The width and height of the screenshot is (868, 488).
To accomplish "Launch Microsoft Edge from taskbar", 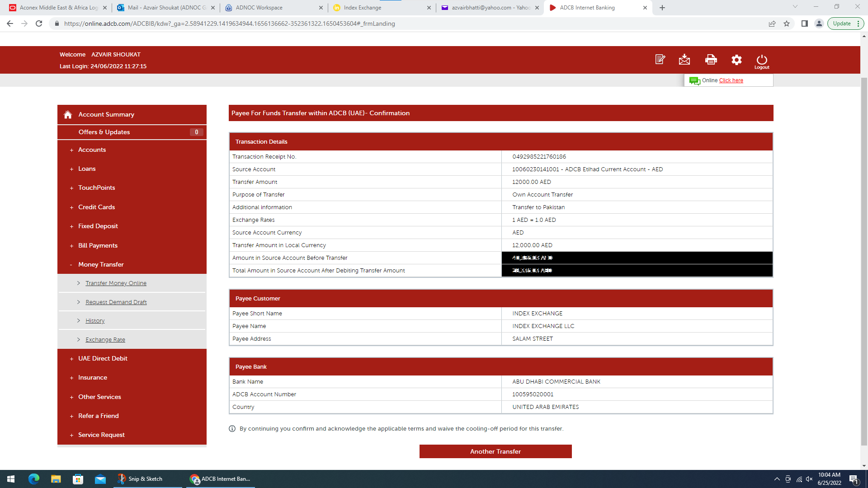I will click(34, 479).
